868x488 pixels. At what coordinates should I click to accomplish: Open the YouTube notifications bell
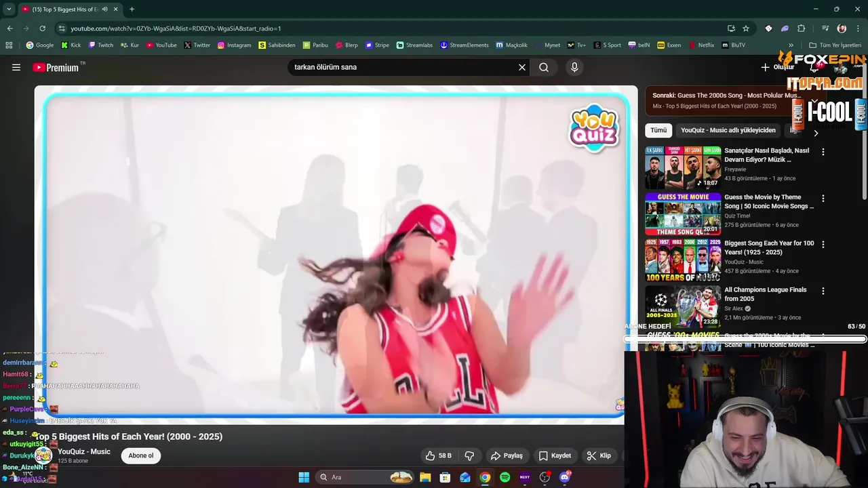[814, 67]
